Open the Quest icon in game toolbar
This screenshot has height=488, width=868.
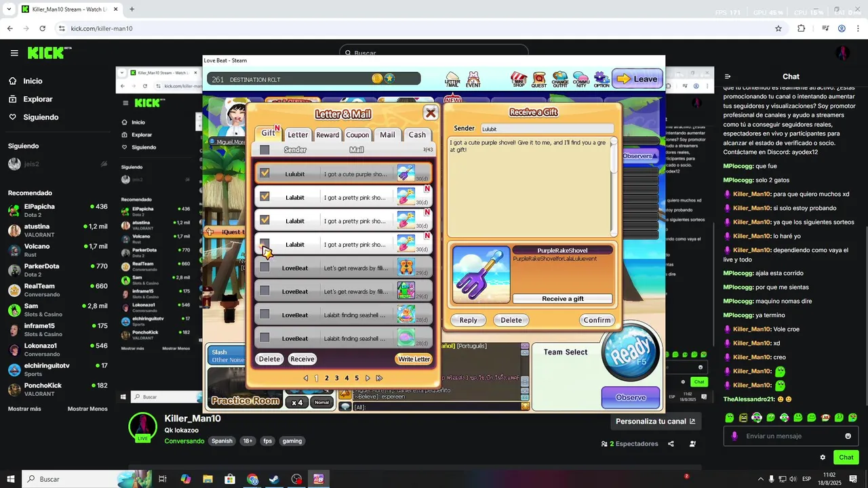coord(539,79)
